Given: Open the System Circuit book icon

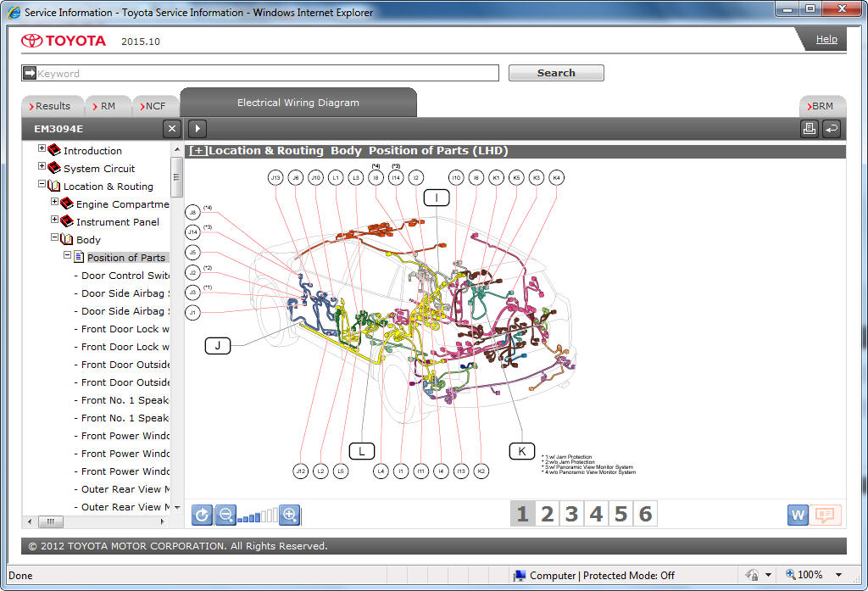Looking at the screenshot, I should click(x=54, y=168).
